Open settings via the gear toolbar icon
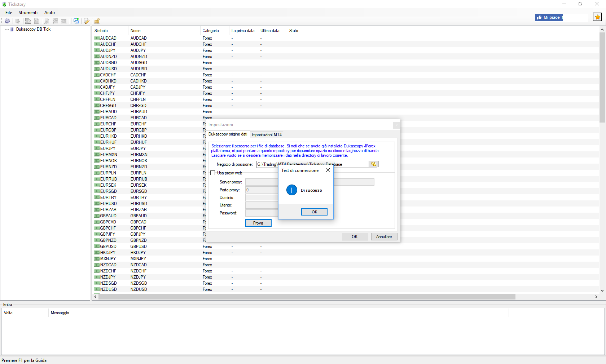The image size is (606, 364). (7, 21)
